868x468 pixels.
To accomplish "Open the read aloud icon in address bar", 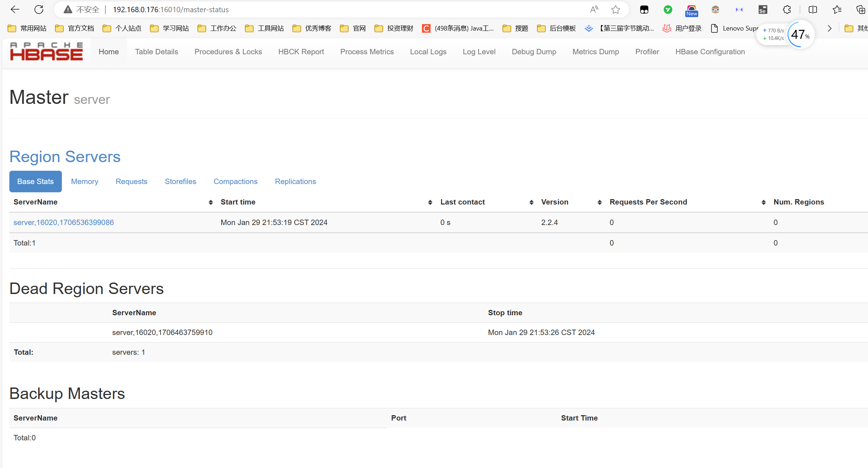I will pos(594,10).
